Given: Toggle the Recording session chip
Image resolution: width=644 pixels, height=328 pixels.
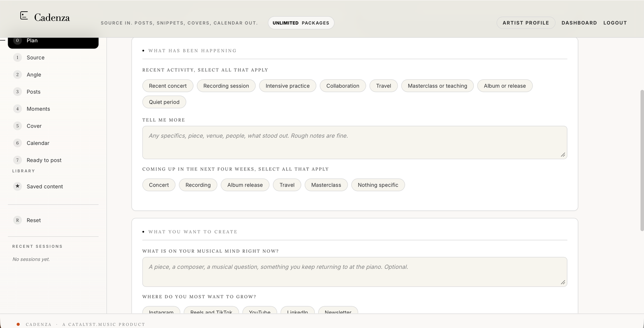Looking at the screenshot, I should click(226, 86).
